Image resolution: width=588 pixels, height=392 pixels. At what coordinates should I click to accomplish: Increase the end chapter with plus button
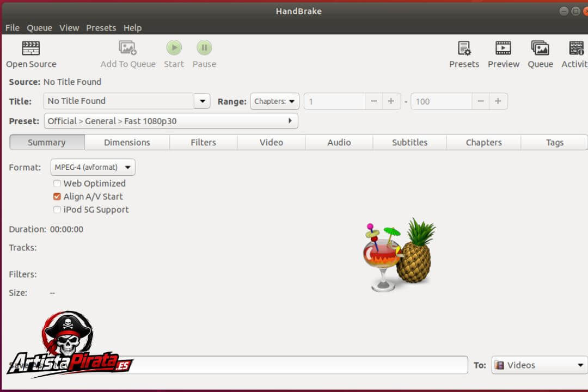[498, 101]
